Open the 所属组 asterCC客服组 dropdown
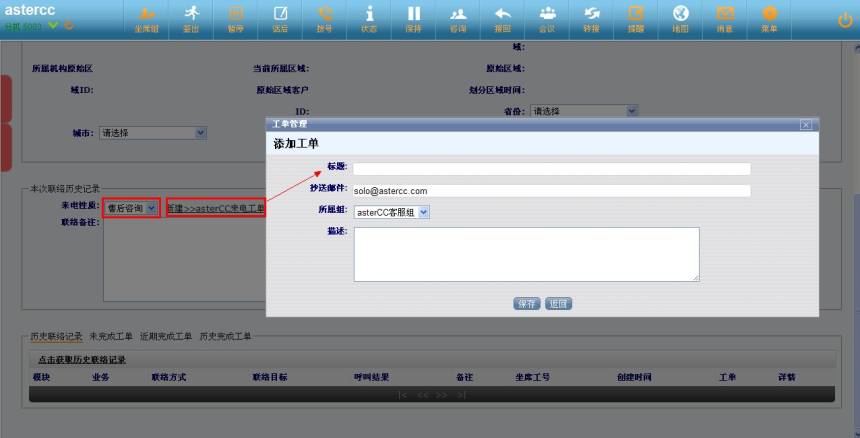Image resolution: width=860 pixels, height=438 pixels. point(391,212)
